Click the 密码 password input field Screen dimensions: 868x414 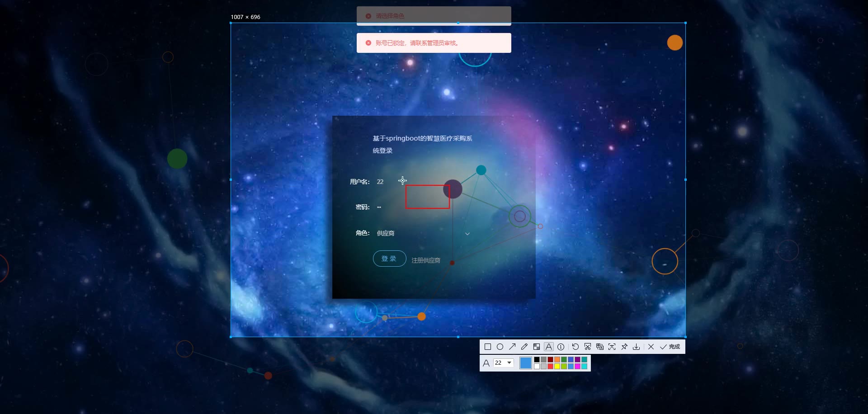(424, 207)
